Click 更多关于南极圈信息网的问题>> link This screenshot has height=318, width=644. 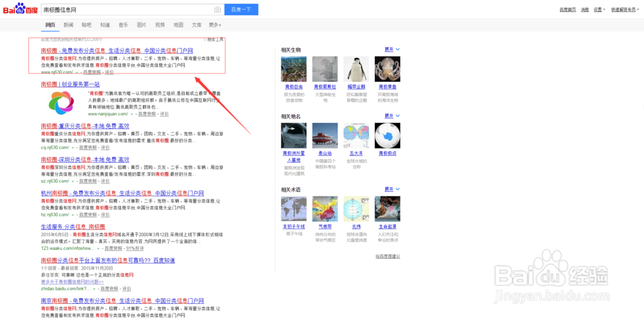[x=72, y=283]
